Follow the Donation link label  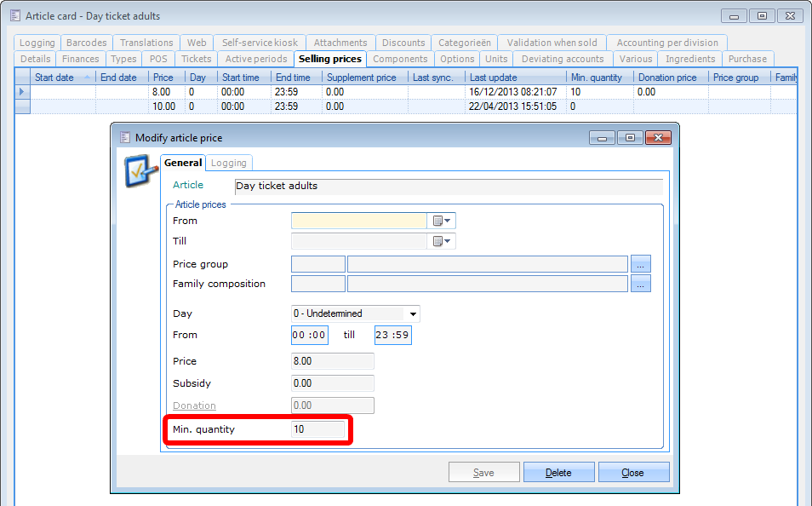[194, 405]
